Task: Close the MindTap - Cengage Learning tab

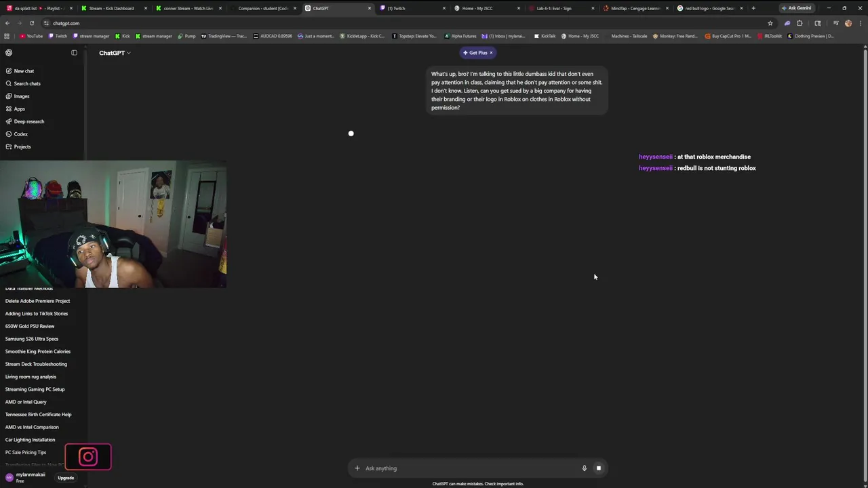Action: pos(667,8)
